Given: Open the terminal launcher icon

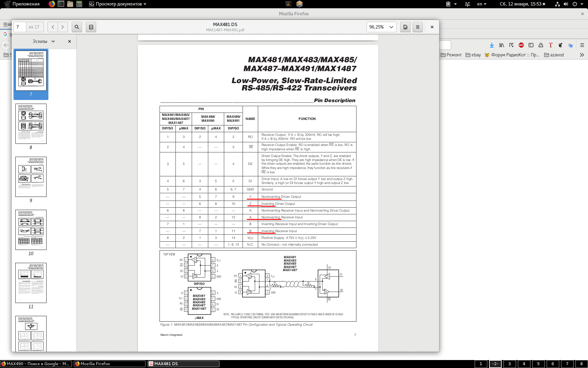Looking at the screenshot, I should click(x=61, y=4).
